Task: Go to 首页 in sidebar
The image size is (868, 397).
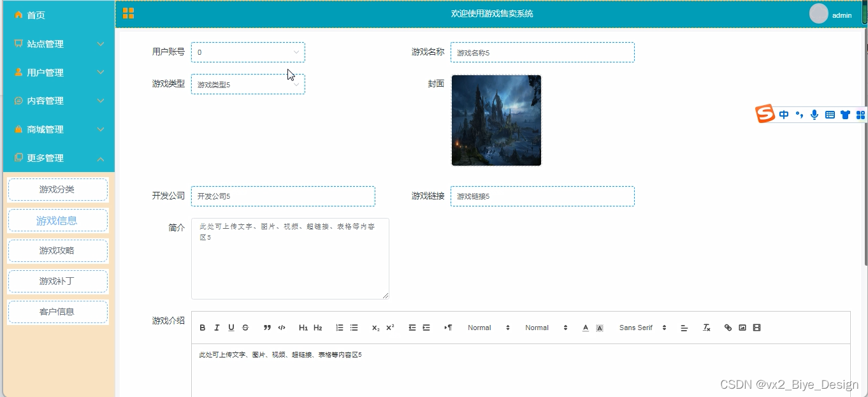Action: 59,15
